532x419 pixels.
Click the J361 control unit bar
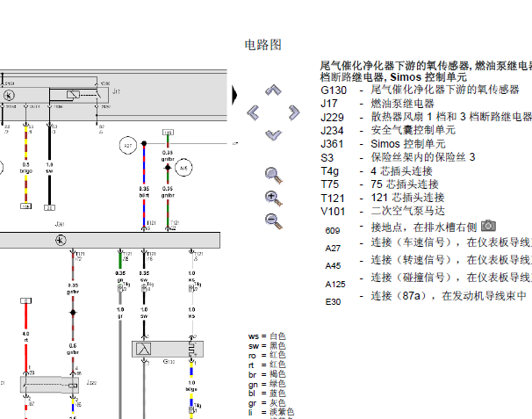(110, 241)
